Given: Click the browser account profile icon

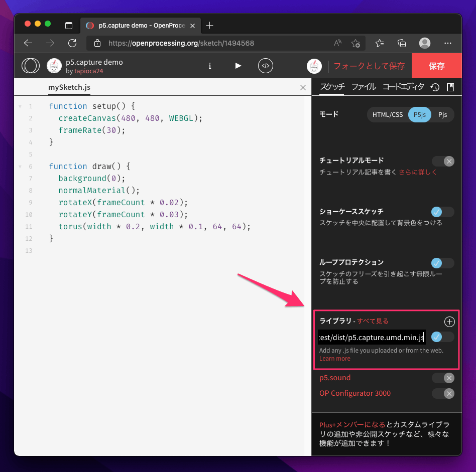Looking at the screenshot, I should tap(425, 43).
